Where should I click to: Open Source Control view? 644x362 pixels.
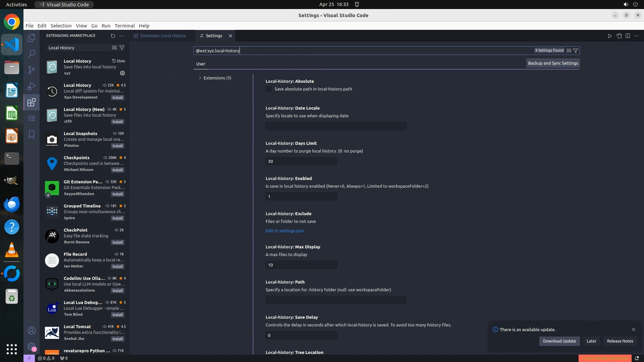pos(32,70)
